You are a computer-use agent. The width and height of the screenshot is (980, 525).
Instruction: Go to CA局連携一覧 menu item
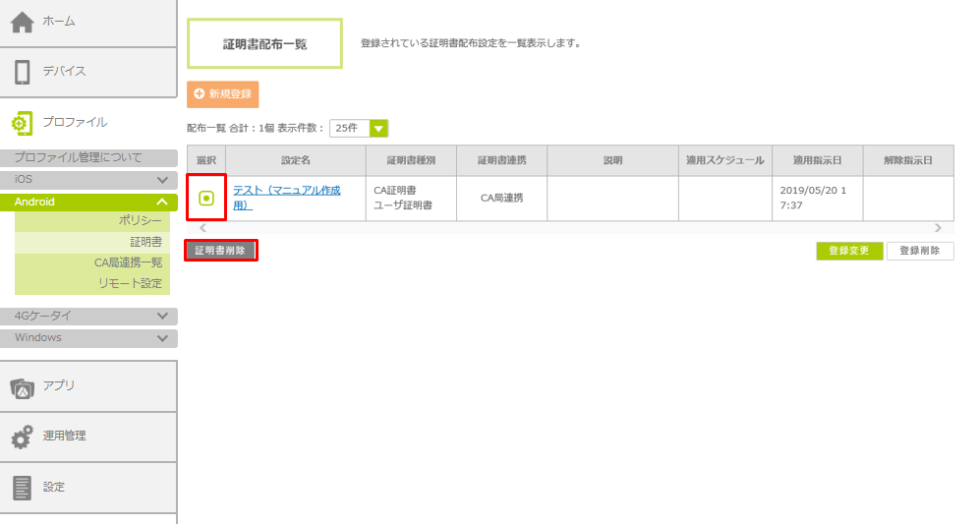128,262
